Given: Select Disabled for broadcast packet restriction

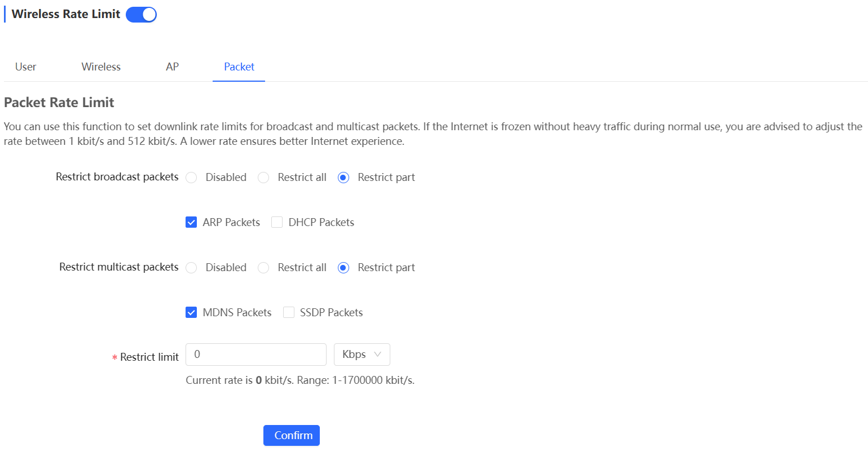Looking at the screenshot, I should [x=191, y=177].
